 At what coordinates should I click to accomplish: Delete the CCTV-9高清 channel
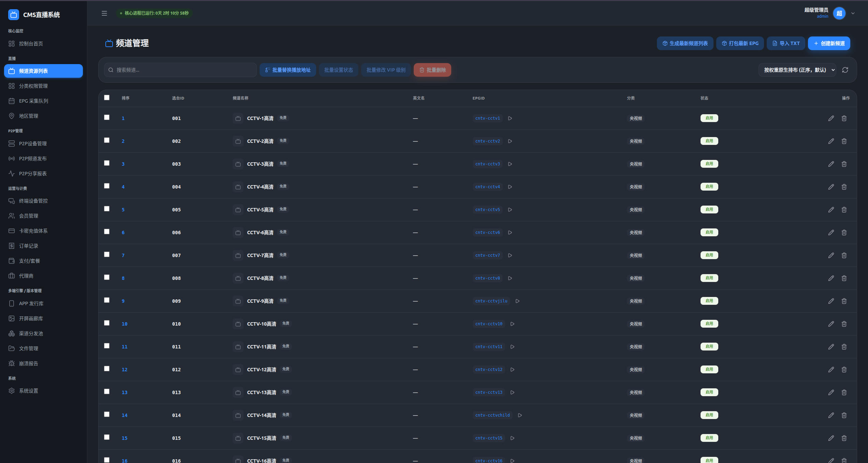pos(844,301)
